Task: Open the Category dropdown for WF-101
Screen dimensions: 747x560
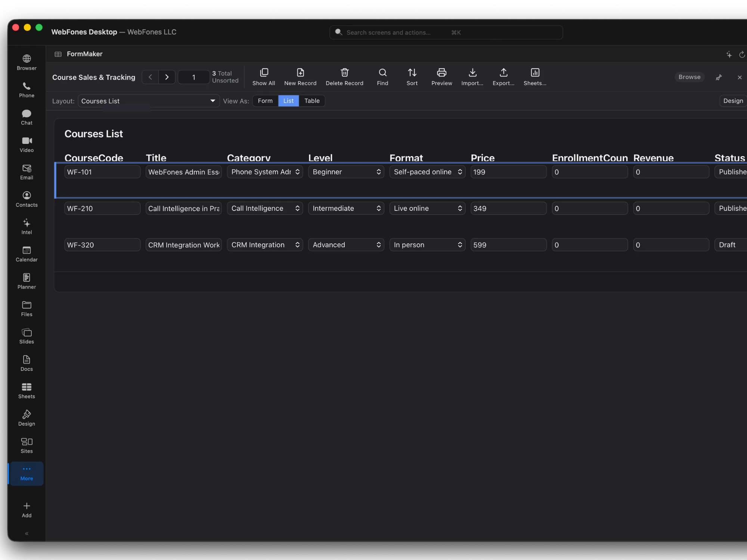Action: click(x=265, y=172)
